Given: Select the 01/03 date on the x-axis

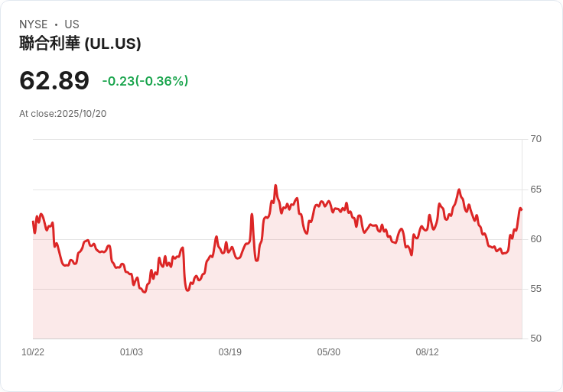Looking at the screenshot, I should coord(132,352).
